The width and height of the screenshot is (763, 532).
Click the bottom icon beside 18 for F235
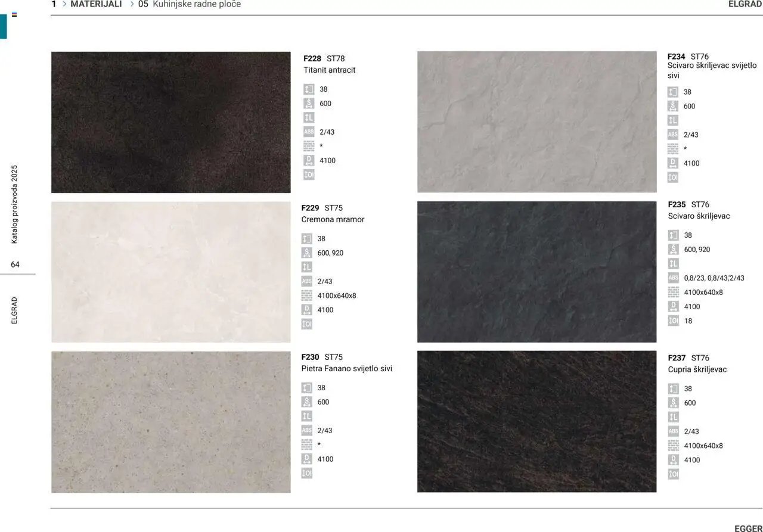[x=673, y=321]
